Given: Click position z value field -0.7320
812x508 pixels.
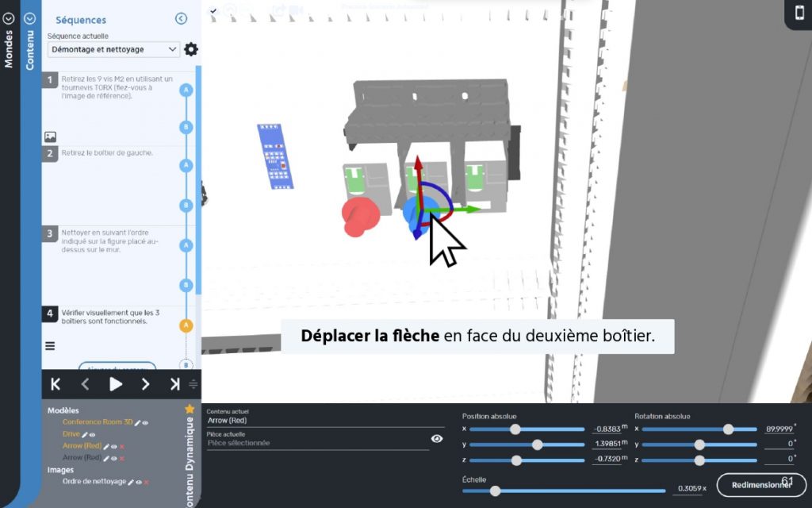Looking at the screenshot, I should coord(607,459).
